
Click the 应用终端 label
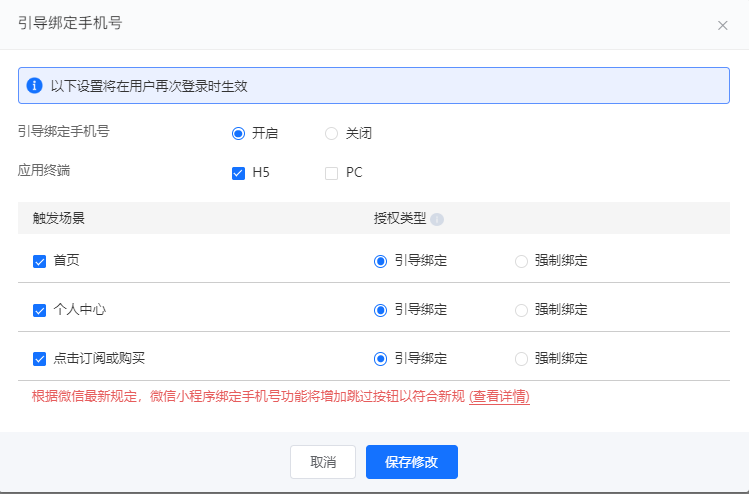pyautogui.click(x=44, y=171)
